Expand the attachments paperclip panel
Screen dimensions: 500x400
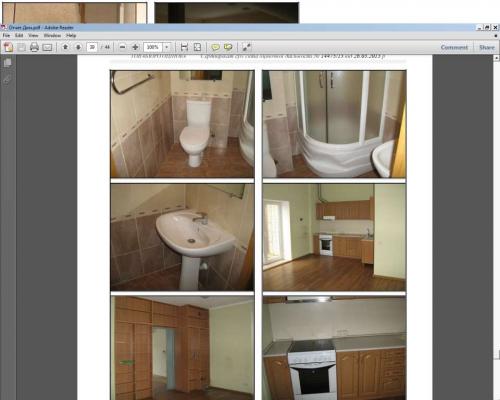point(7,79)
